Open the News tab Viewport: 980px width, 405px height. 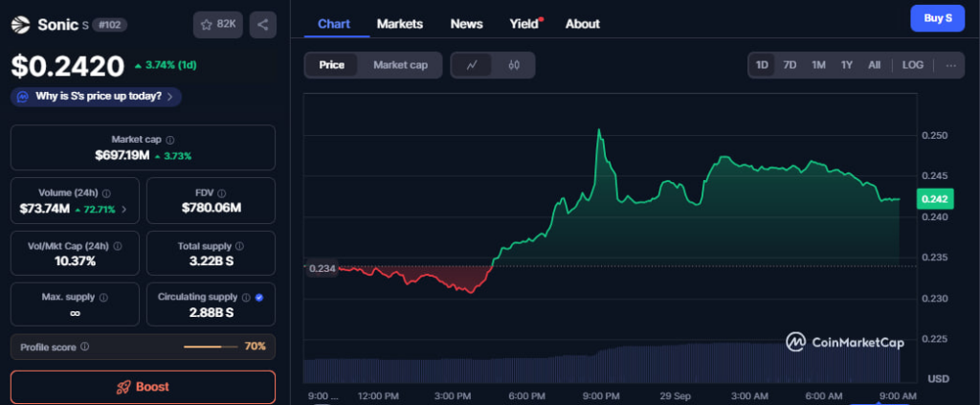[466, 24]
